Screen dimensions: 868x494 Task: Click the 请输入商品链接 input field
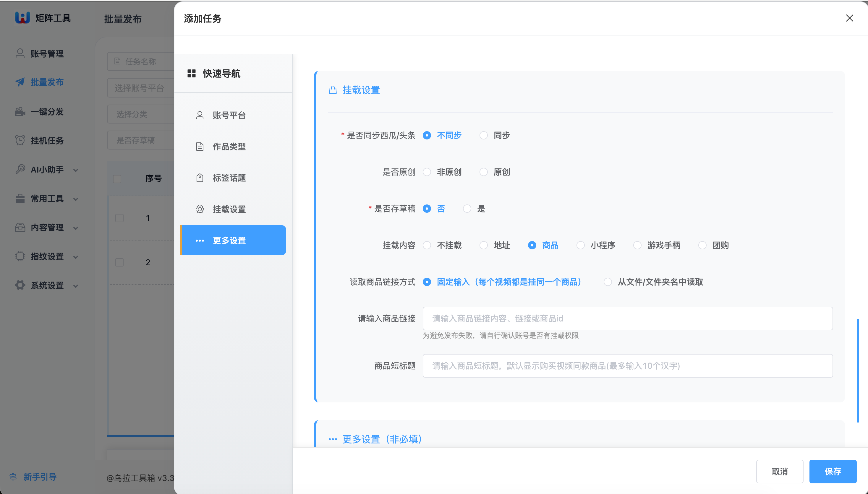627,318
